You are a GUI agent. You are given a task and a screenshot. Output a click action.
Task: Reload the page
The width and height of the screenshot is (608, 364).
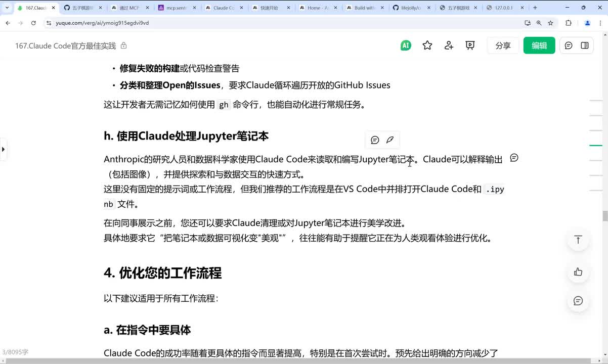[33, 23]
